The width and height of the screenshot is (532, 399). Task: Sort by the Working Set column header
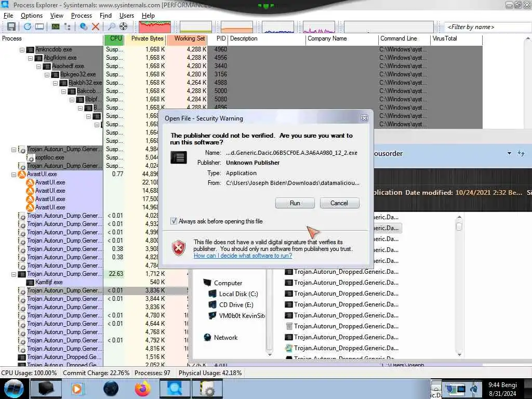point(187,38)
